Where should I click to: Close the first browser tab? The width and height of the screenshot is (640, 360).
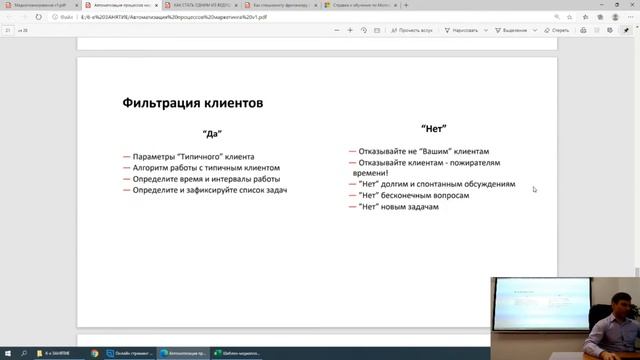coord(76,5)
